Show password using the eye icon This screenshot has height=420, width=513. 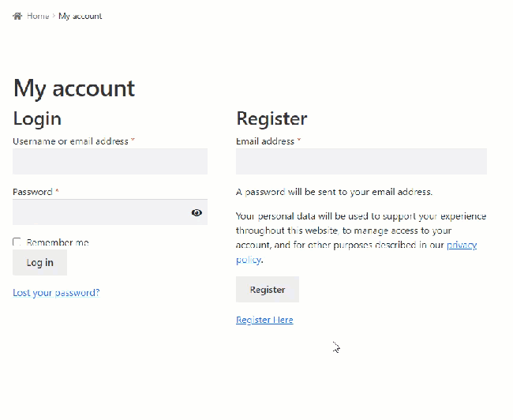[197, 212]
